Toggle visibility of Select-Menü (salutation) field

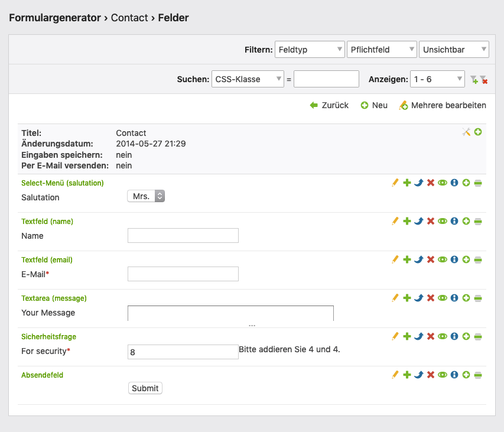click(443, 183)
